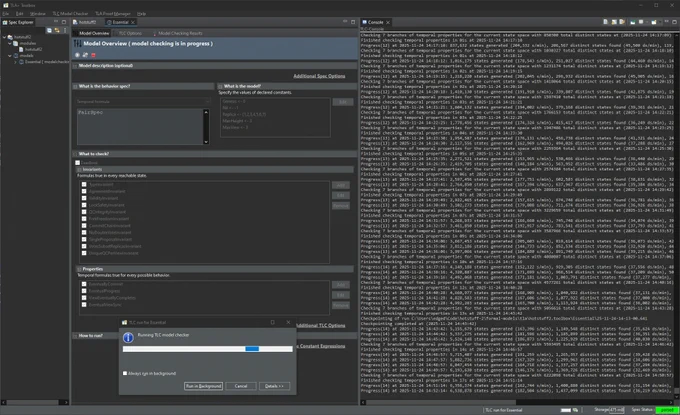Click the 'Details >>' button in the dialog
The height and width of the screenshot is (415, 680).
[274, 386]
